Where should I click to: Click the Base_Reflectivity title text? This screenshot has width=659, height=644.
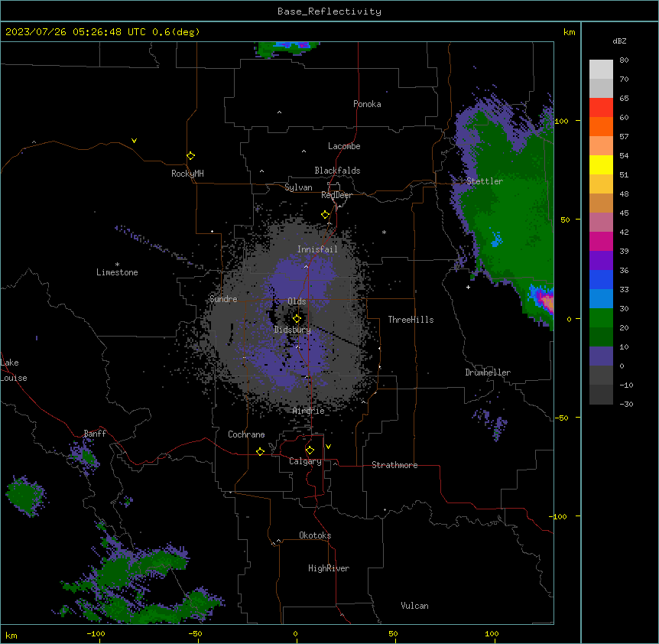click(x=329, y=11)
